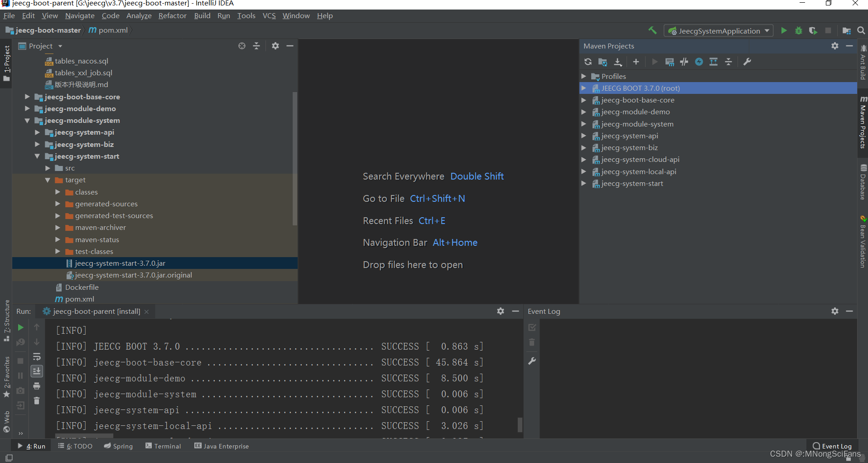868x463 pixels.
Task: Add a Maven project with the plus icon
Action: (636, 62)
